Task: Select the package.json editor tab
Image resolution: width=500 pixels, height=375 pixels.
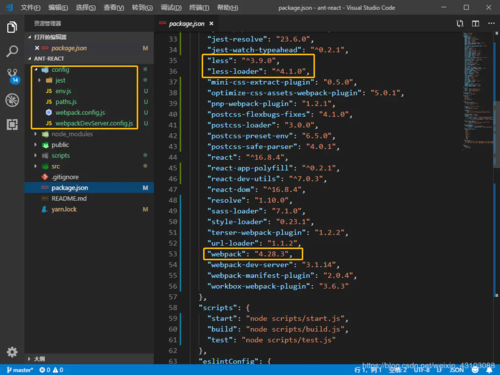Action: [x=187, y=24]
